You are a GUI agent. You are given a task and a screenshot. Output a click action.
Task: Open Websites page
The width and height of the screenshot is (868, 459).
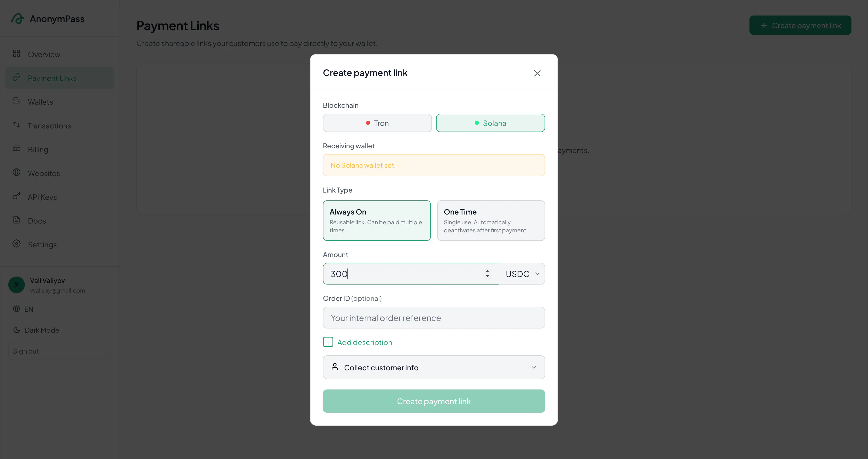[x=60, y=173]
